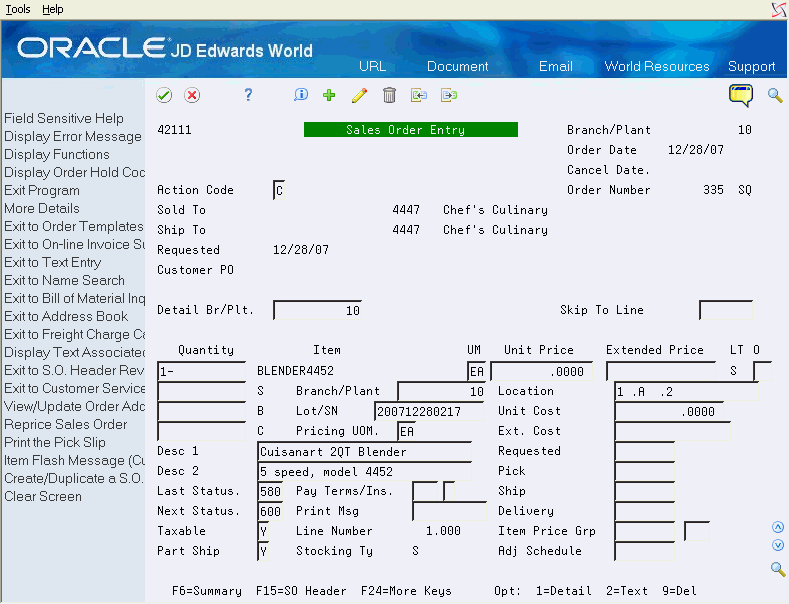This screenshot has width=789, height=604.
Task: Click the red X cancel icon
Action: [x=192, y=95]
